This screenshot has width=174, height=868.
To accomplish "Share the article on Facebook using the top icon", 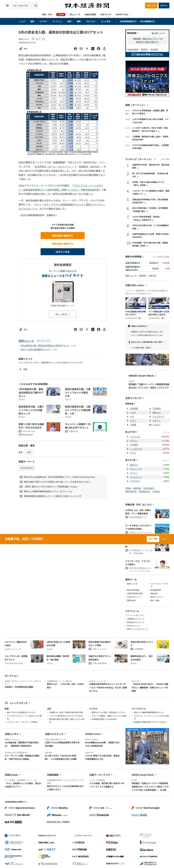I will tap(98, 48).
